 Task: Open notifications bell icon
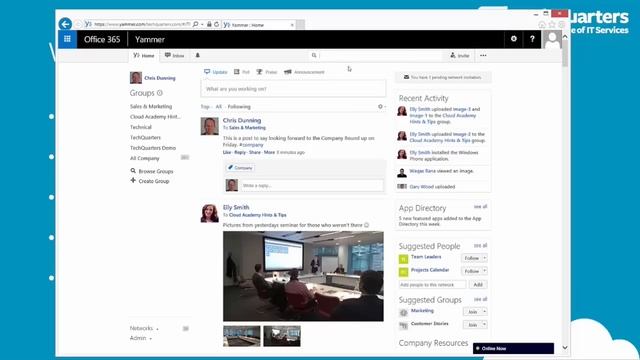point(198,55)
